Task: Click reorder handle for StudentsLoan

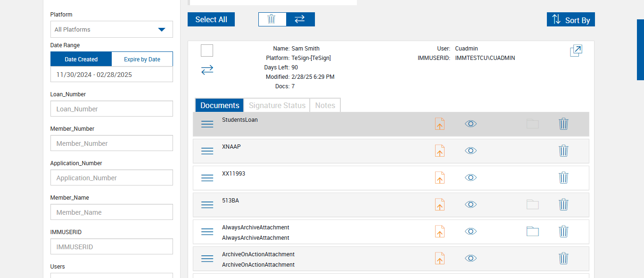Action: coord(207,124)
